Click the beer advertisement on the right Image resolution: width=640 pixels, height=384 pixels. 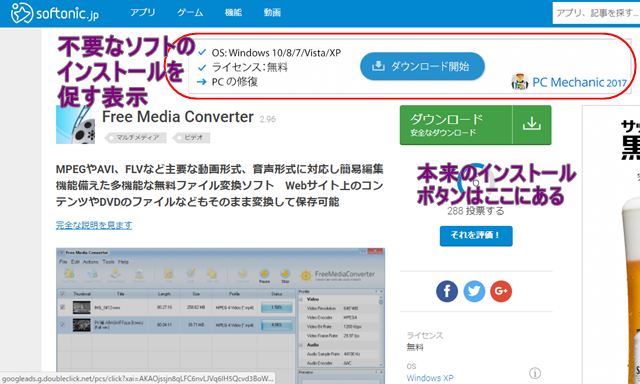click(x=611, y=245)
